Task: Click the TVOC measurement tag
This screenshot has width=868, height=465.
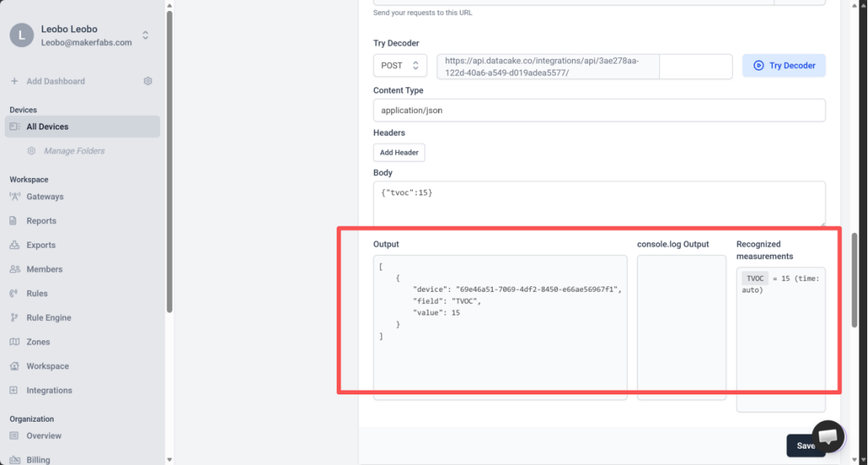Action: point(755,278)
